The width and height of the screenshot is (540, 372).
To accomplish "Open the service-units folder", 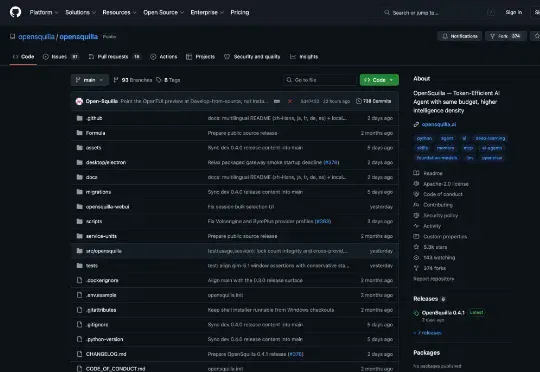I will coord(101,236).
